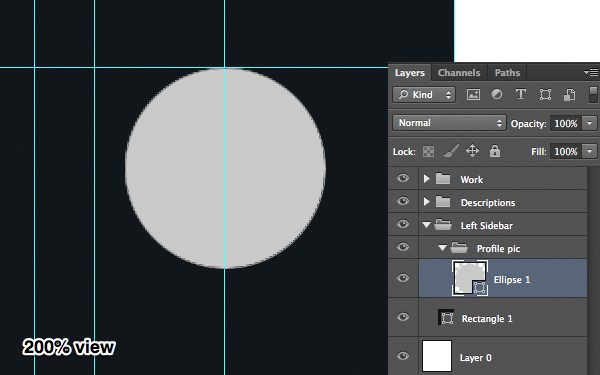Viewport: 600px width, 375px height.
Task: Select the Ellipse 1 layer thumbnail
Action: coord(470,278)
